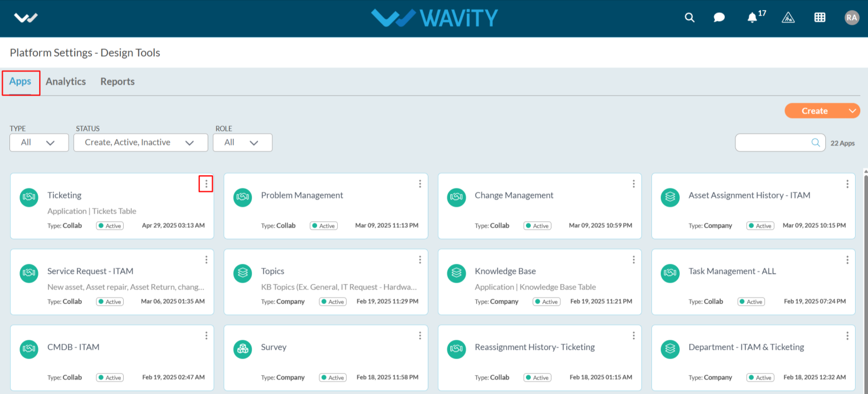Click 'Type: Company' on Survey card
Screen dimensions: 868x394
pos(283,377)
